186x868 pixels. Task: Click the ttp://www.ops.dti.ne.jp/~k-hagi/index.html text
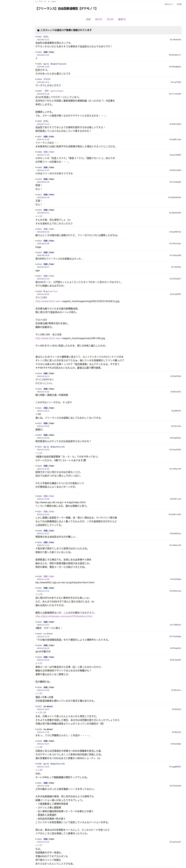point(60,502)
